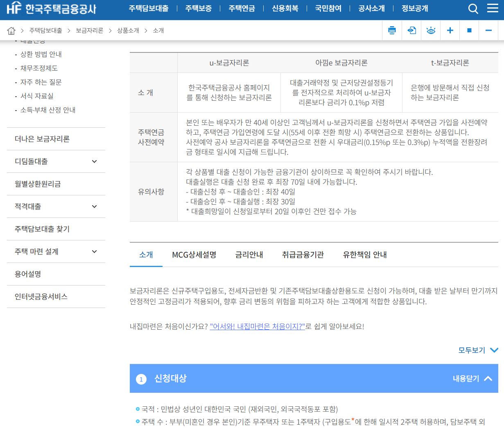This screenshot has width=504, height=428.
Task: Click 주택담보대출 in the breadcrumb
Action: [x=45, y=31]
